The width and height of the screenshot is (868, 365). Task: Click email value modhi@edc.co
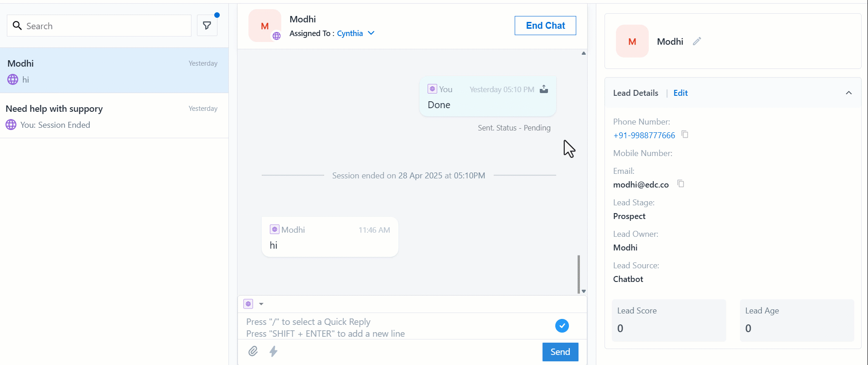click(x=641, y=185)
